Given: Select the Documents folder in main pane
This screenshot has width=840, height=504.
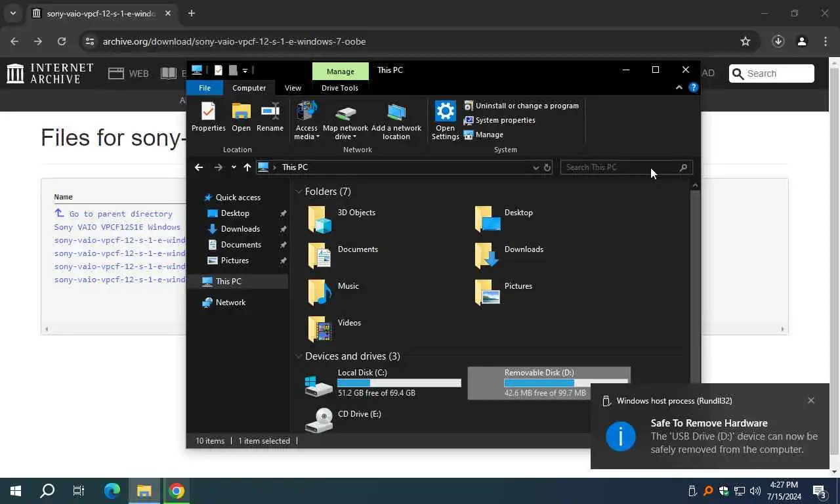Looking at the screenshot, I should (343, 255).
